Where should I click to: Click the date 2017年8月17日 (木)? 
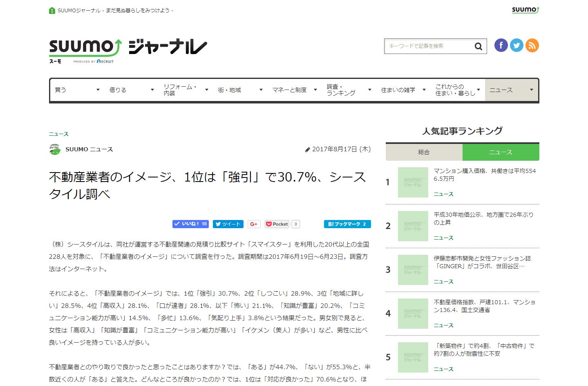pyautogui.click(x=341, y=149)
